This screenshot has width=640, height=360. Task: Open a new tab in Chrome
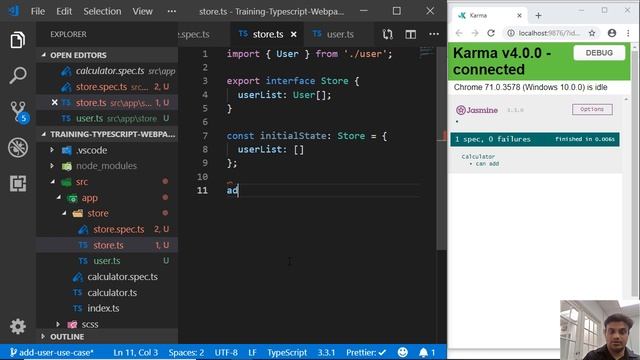pyautogui.click(x=538, y=16)
